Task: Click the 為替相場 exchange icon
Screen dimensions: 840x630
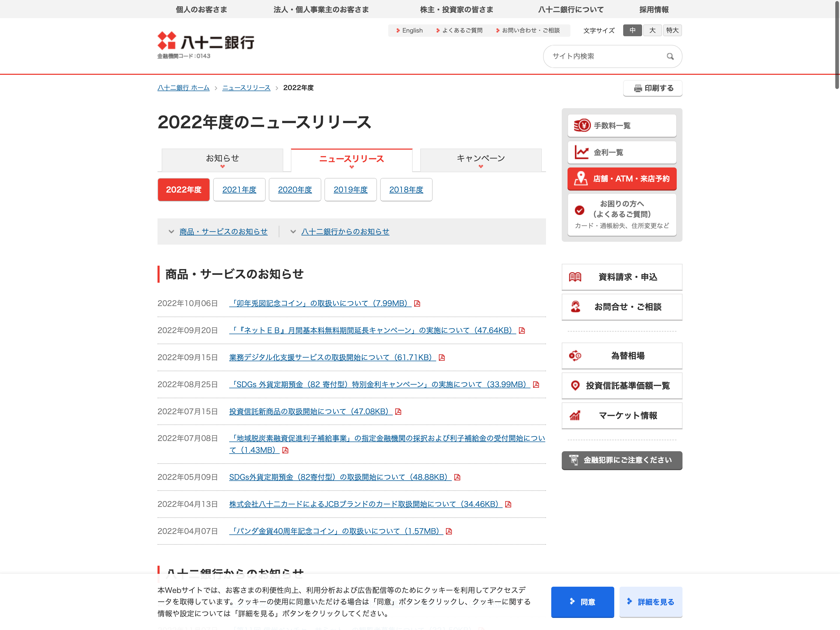Action: point(575,356)
